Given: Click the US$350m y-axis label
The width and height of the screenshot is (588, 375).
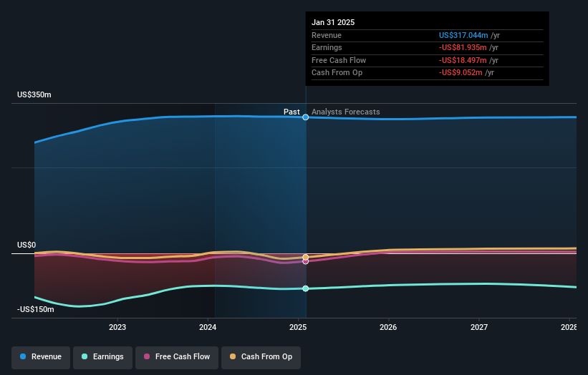Looking at the screenshot, I should pos(34,94).
